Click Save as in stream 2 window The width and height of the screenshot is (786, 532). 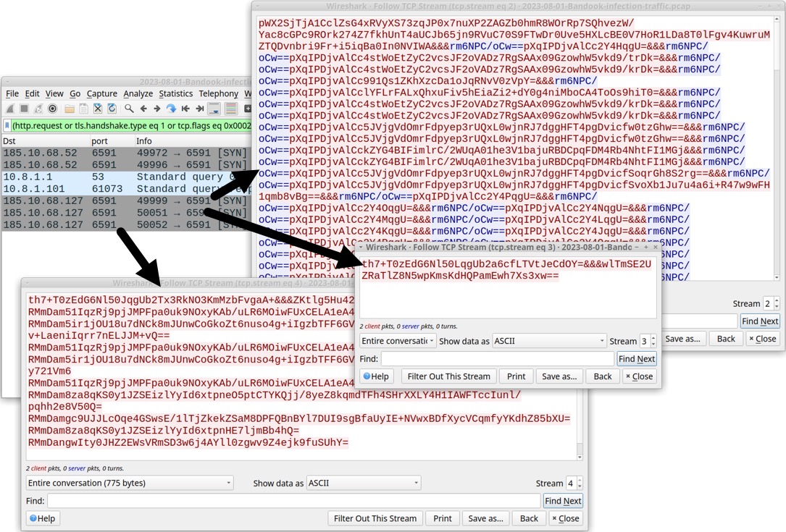[x=682, y=339]
